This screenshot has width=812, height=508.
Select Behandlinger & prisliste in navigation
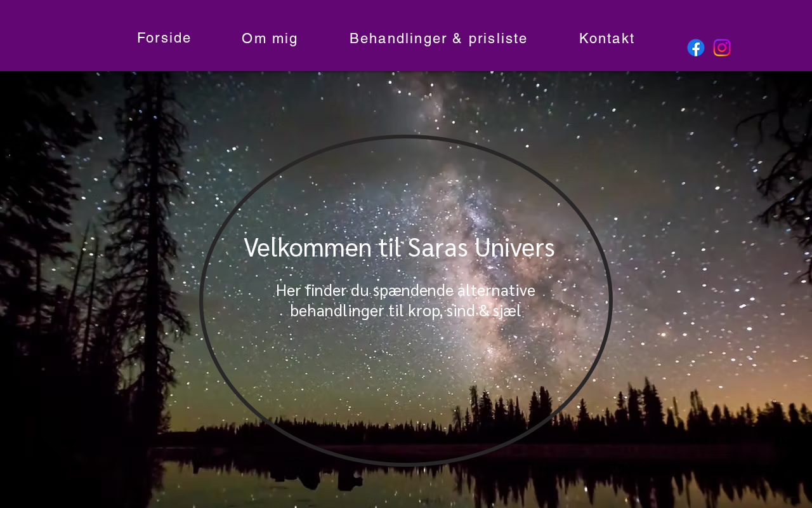[438, 38]
